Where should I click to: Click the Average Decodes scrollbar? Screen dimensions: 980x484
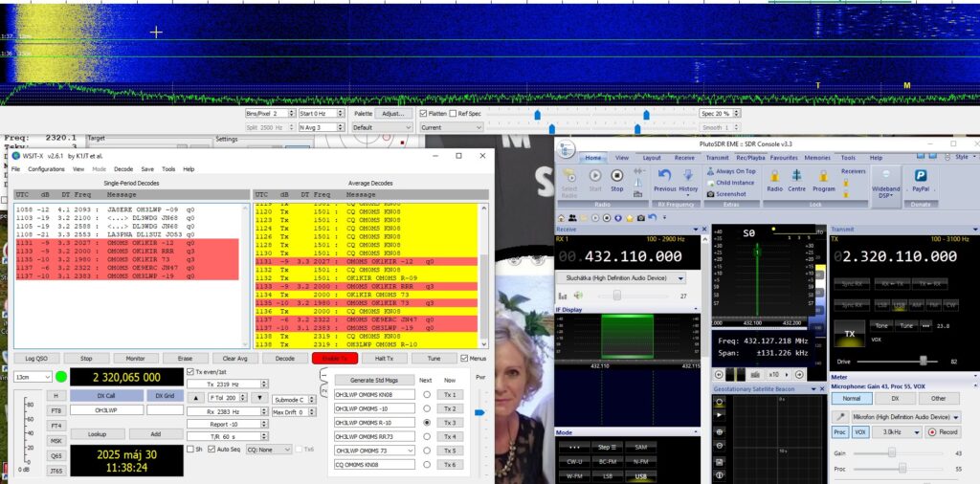[x=483, y=275]
